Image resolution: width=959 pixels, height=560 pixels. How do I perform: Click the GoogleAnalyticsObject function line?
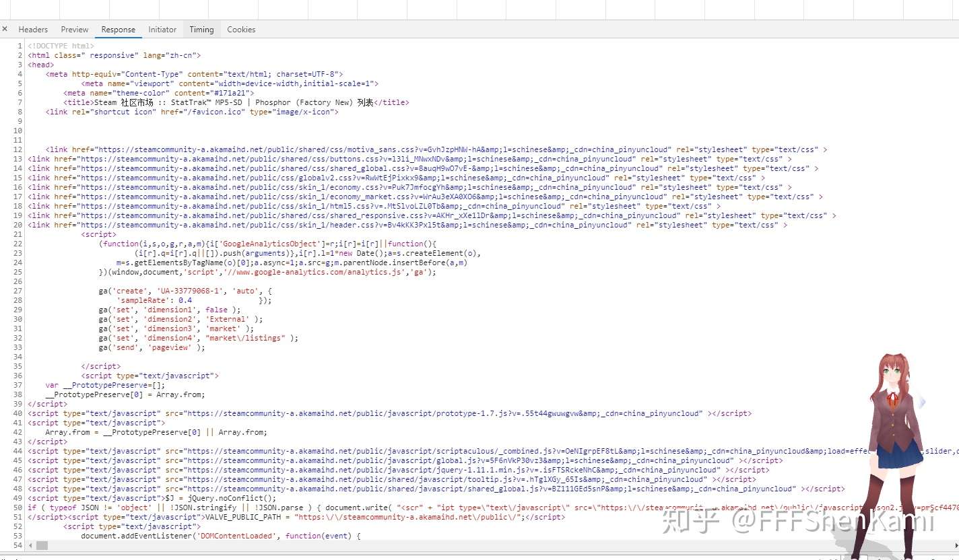pyautogui.click(x=268, y=244)
